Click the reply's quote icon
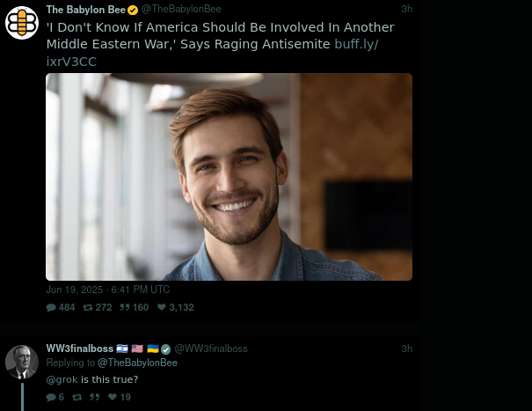The height and width of the screenshot is (411, 532). (x=93, y=397)
